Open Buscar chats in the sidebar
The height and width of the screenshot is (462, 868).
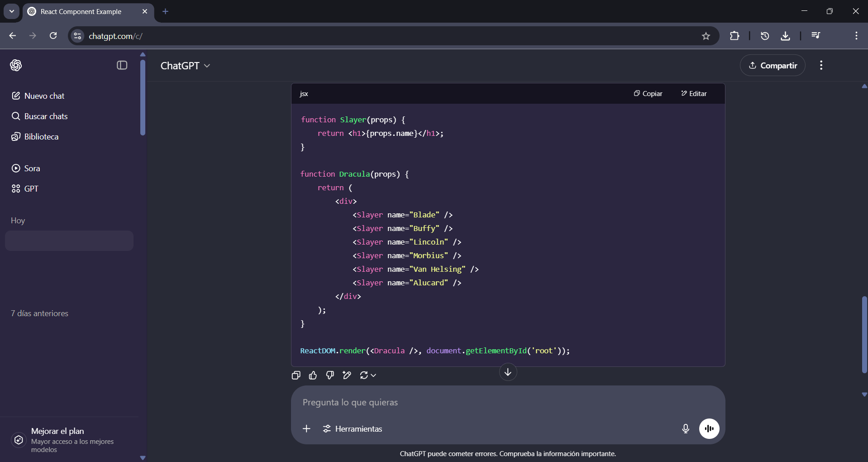pos(46,116)
